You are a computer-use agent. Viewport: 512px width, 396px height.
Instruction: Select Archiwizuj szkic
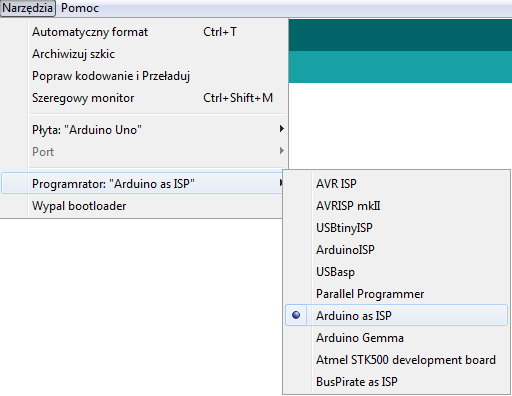pyautogui.click(x=144, y=54)
